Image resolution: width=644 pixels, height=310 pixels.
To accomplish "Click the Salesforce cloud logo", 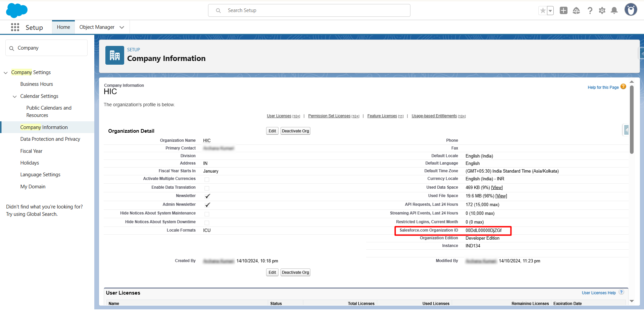I will click(16, 10).
